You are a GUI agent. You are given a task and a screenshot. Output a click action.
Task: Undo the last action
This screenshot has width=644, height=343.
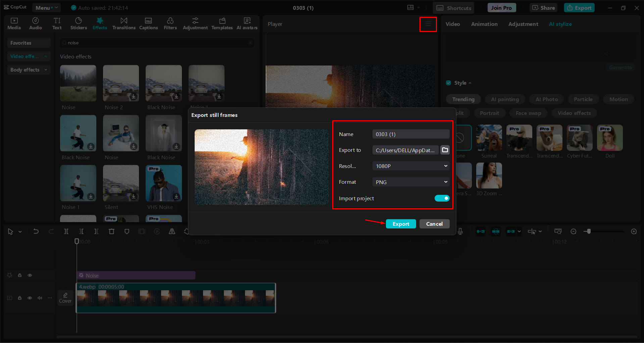(36, 231)
